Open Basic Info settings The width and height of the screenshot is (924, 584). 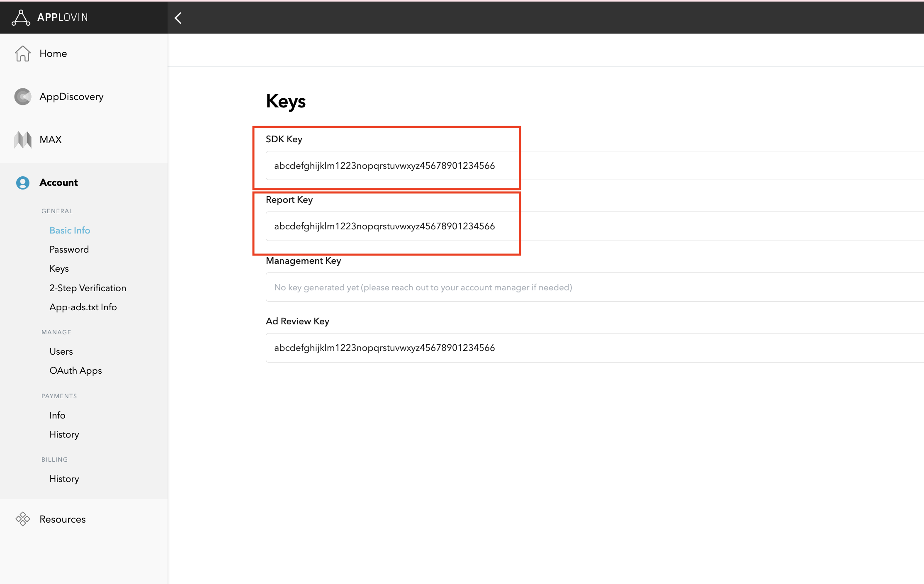pos(70,230)
